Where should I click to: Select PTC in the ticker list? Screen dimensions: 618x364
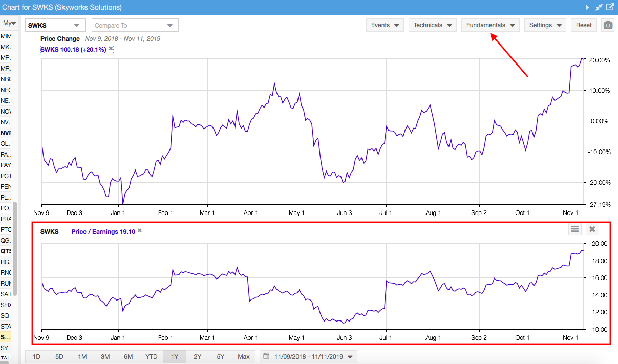(6, 229)
